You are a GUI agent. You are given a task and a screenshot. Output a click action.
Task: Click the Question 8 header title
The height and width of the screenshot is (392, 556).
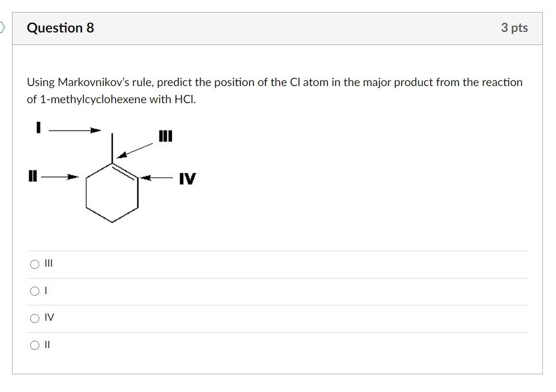tap(62, 27)
